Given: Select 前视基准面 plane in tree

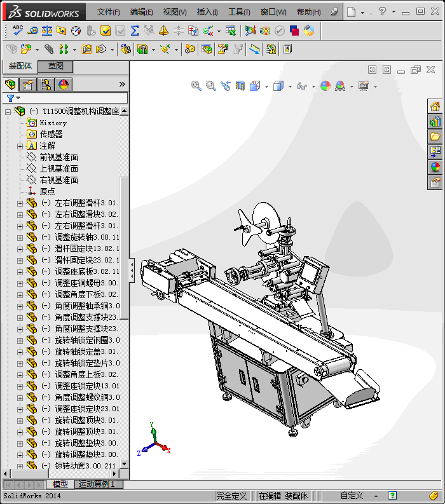Looking at the screenshot, I should [59, 157].
